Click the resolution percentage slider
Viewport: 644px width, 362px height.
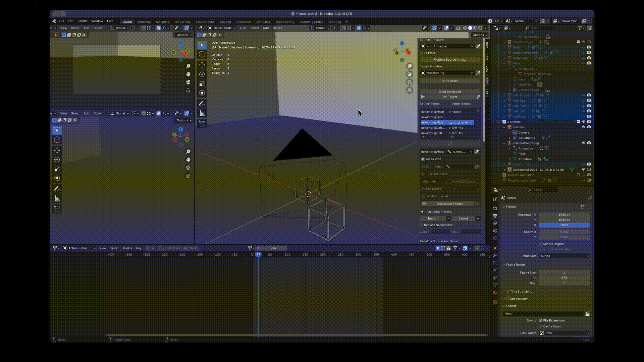pyautogui.click(x=564, y=225)
